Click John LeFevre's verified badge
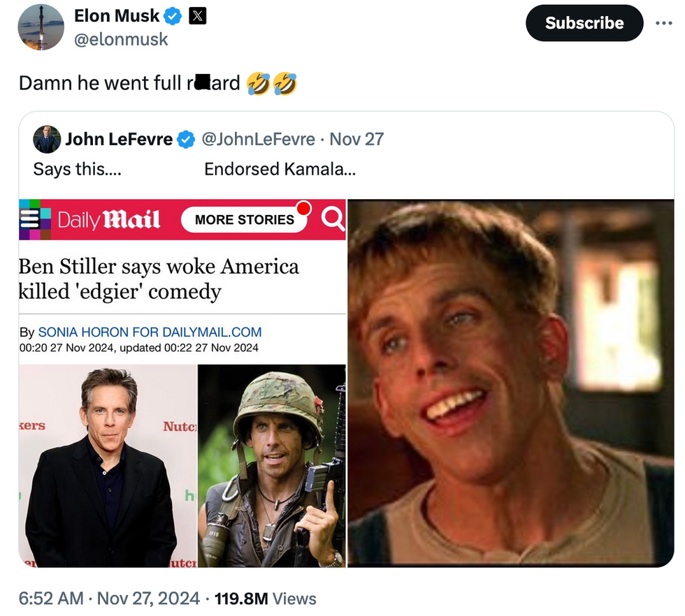The width and height of the screenshot is (685, 616). 186,140
